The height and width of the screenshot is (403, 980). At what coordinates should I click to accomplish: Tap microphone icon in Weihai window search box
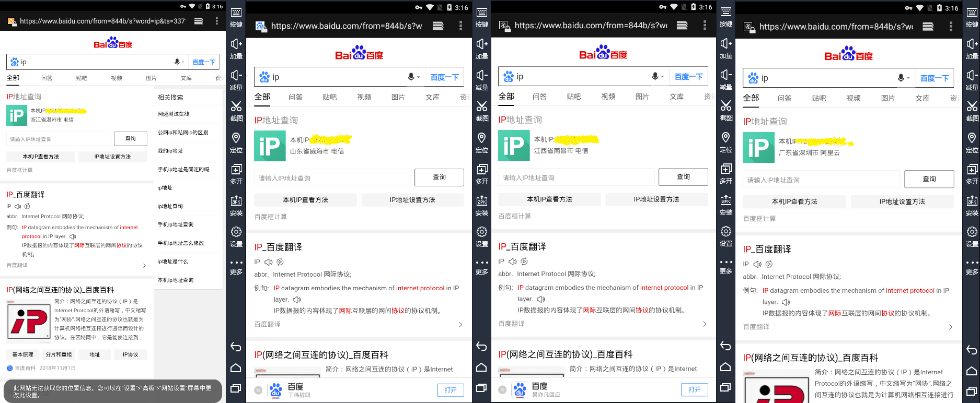coord(411,77)
